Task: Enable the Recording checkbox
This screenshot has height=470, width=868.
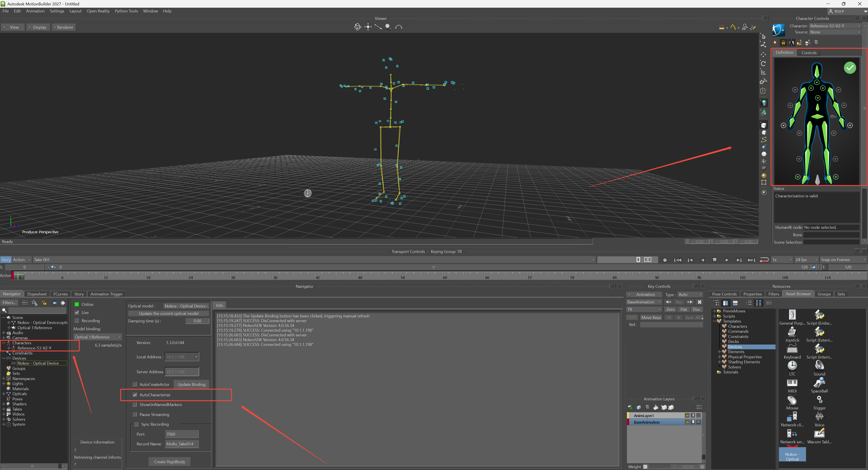Action: pos(76,320)
